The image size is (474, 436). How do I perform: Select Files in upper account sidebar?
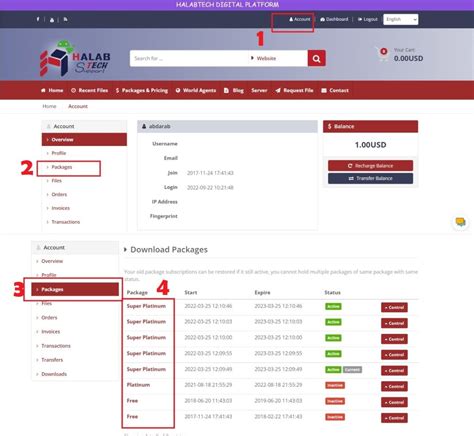(57, 181)
